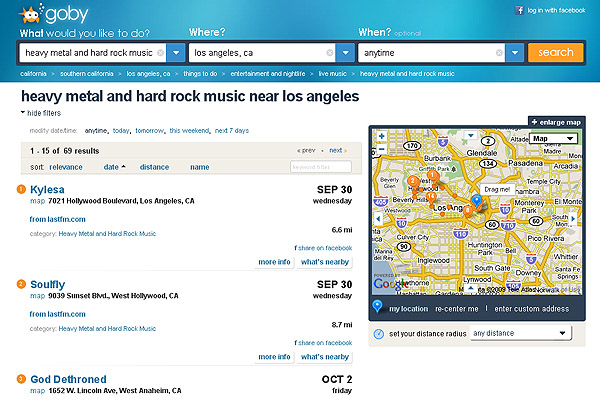
Task: Filter dates by 'today'
Action: click(x=121, y=131)
